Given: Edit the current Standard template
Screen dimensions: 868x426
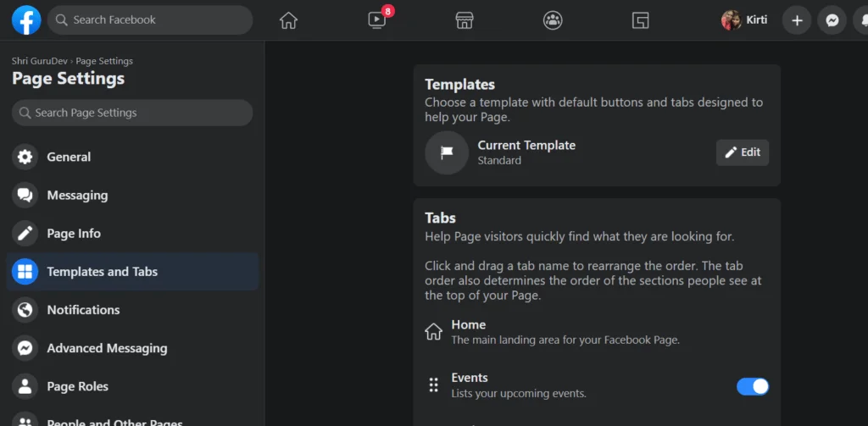Looking at the screenshot, I should click(x=743, y=152).
